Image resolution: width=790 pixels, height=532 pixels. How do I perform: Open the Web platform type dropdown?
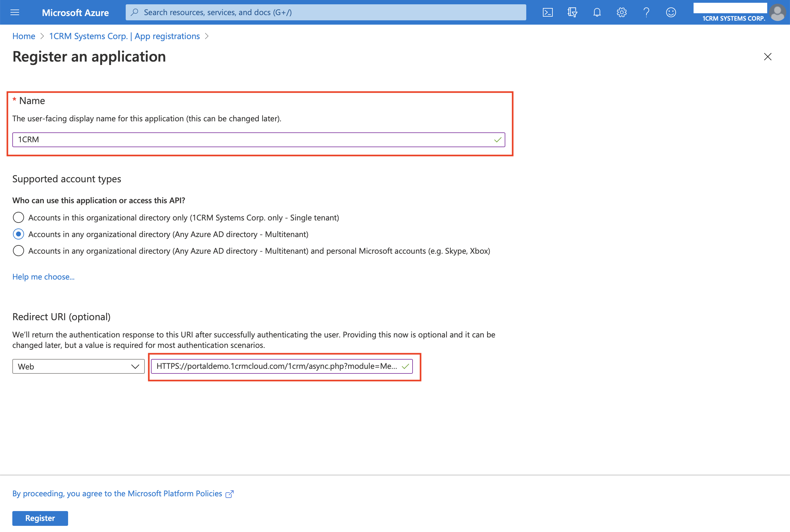coord(79,366)
